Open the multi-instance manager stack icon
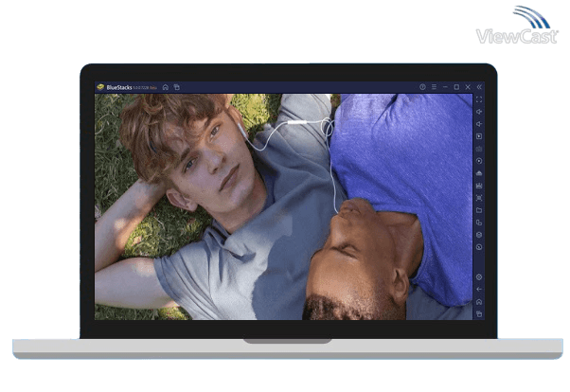Image resolution: width=570 pixels, height=392 pixels. [x=479, y=235]
